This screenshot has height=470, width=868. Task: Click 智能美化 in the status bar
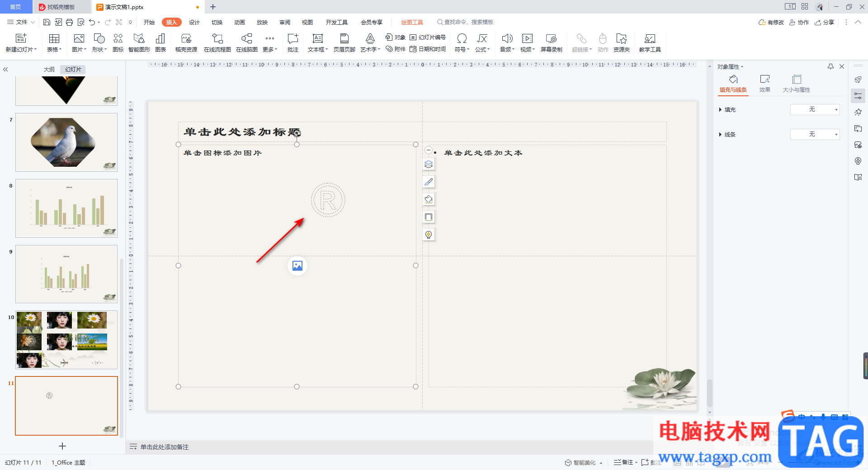pyautogui.click(x=580, y=462)
